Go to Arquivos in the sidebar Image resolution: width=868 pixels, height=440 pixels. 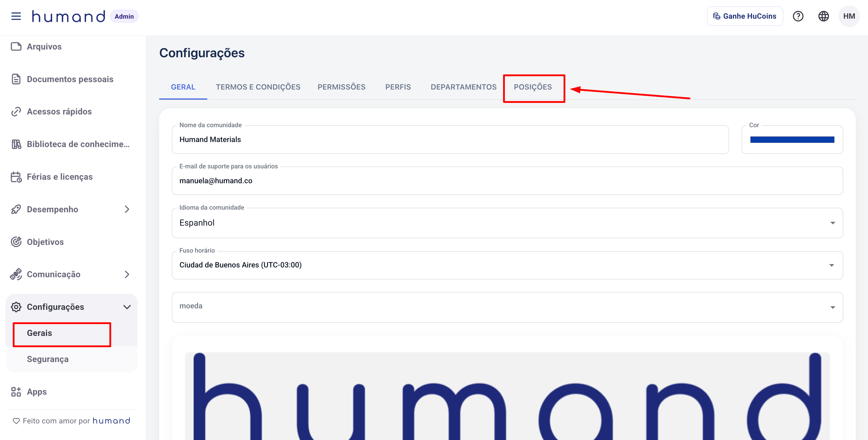pyautogui.click(x=71, y=47)
